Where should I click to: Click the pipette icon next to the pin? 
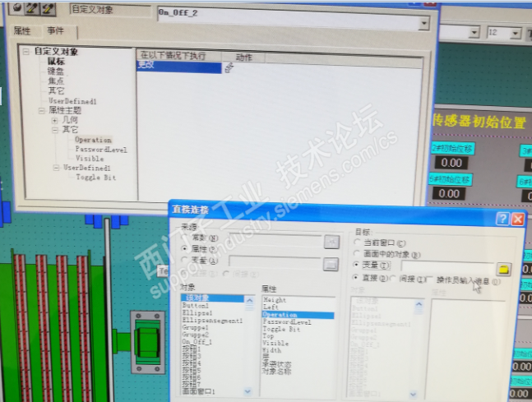pos(32,8)
